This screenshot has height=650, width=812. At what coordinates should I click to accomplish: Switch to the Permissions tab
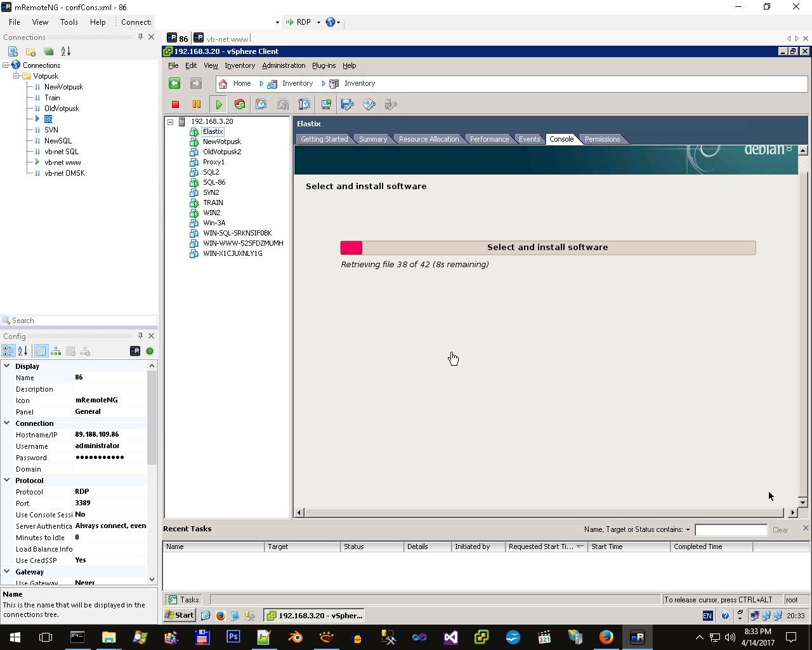point(603,139)
